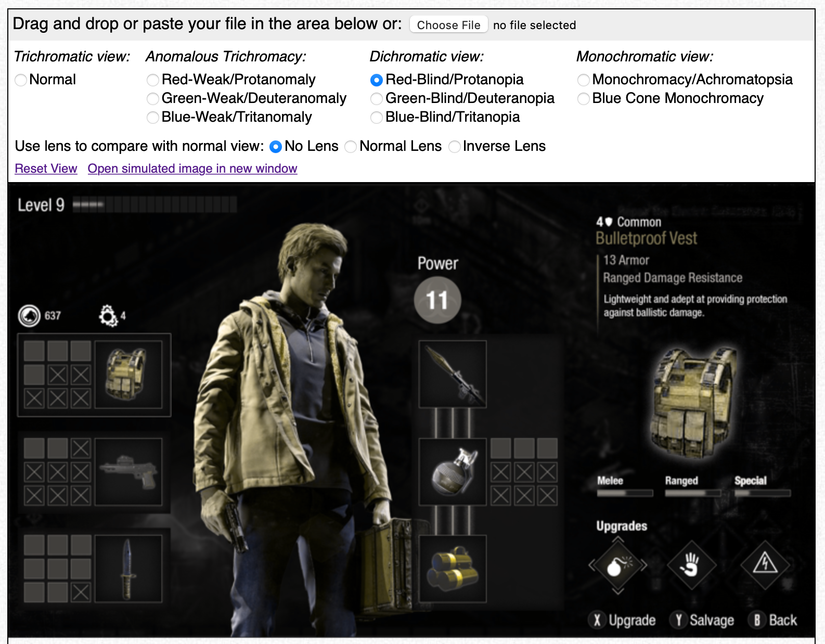Click the rocket launcher weapon slot icon
Image resolution: width=825 pixels, height=644 pixels.
coord(453,374)
